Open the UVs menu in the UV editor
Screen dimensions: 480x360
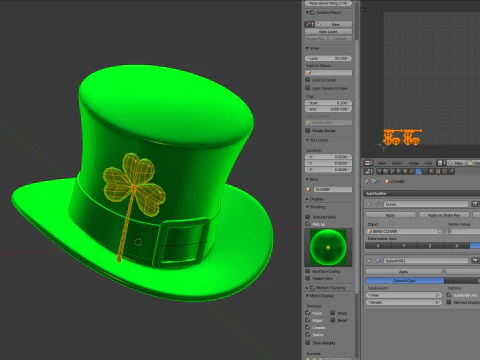tap(428, 163)
